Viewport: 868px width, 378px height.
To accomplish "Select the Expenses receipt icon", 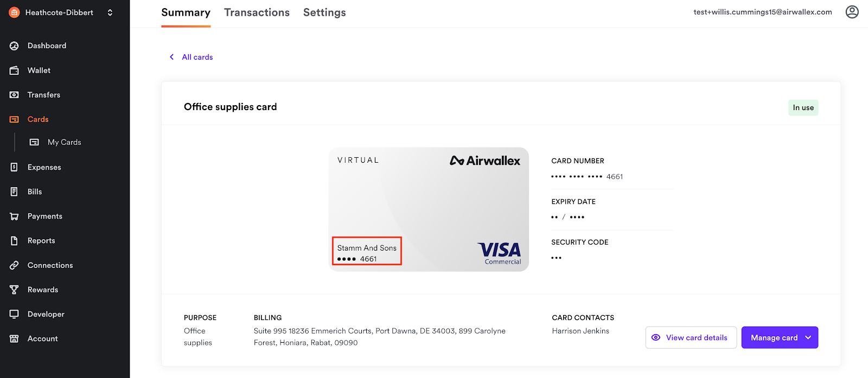I will [14, 167].
